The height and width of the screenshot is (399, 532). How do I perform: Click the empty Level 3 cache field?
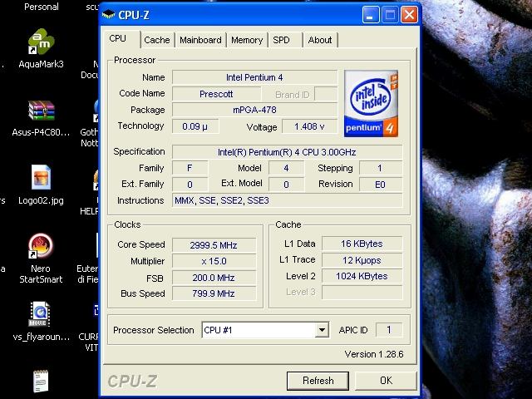click(362, 292)
